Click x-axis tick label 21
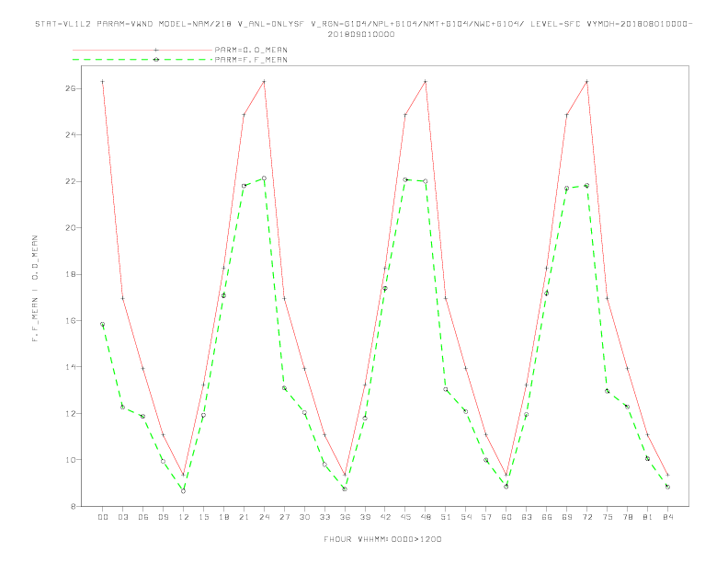 point(244,517)
